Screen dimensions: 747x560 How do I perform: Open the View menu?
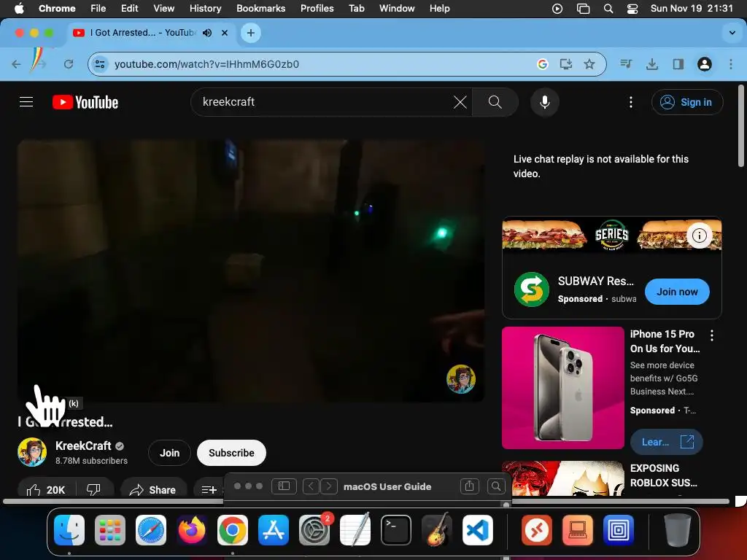tap(164, 9)
